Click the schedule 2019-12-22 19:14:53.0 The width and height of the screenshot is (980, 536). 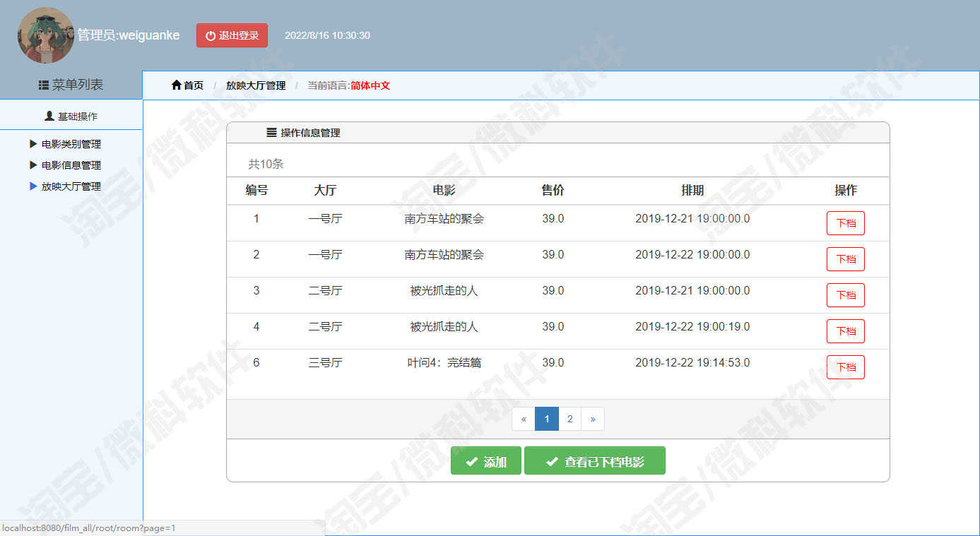click(x=692, y=363)
